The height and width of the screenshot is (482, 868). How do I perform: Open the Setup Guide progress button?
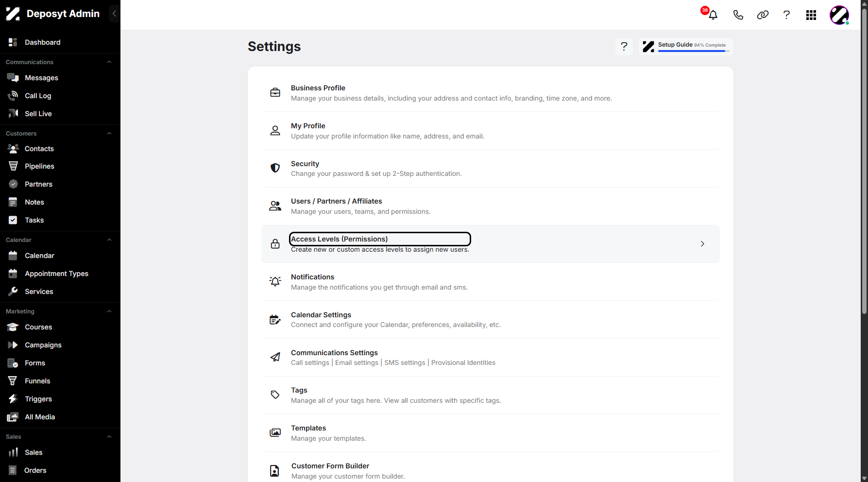point(686,47)
